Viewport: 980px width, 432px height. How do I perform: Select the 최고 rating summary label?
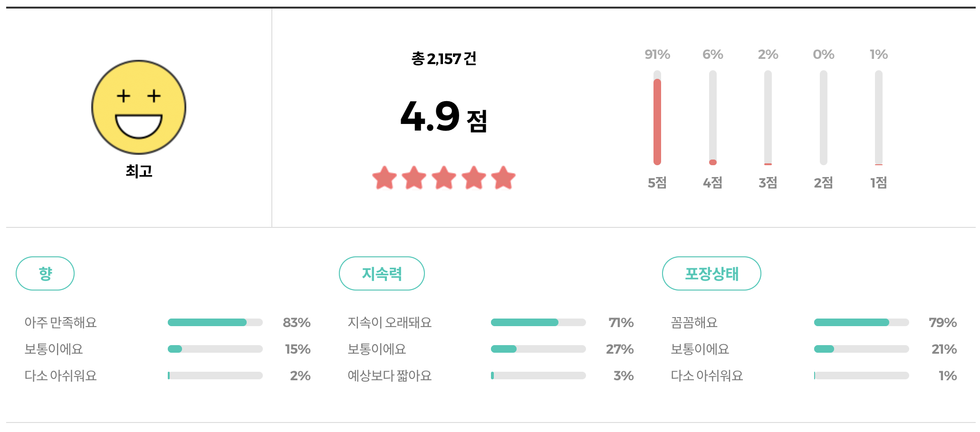(x=139, y=171)
